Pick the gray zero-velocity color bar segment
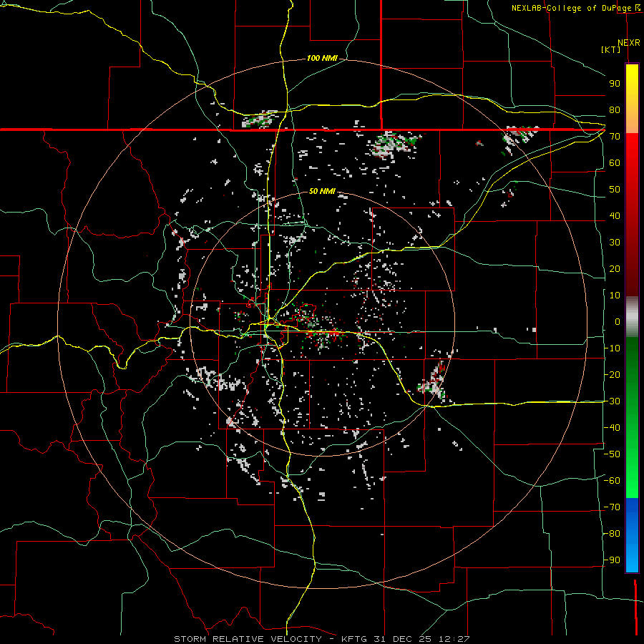The height and width of the screenshot is (644, 644). [x=632, y=317]
